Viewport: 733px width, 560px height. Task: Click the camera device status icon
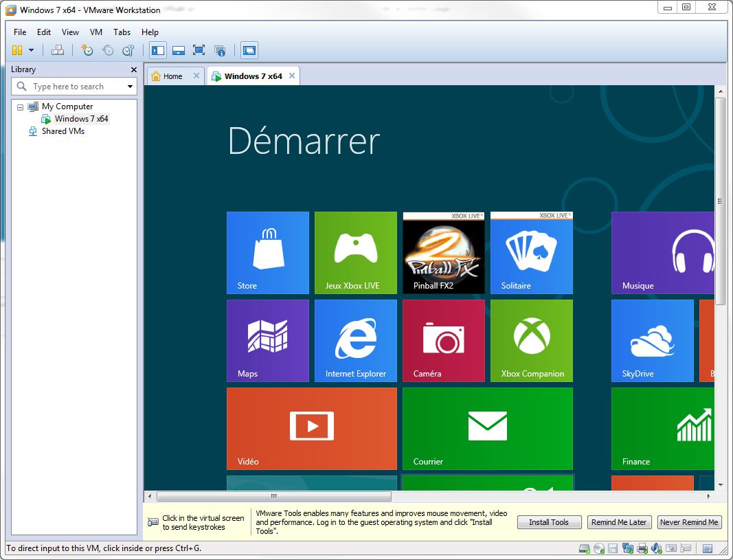(671, 548)
